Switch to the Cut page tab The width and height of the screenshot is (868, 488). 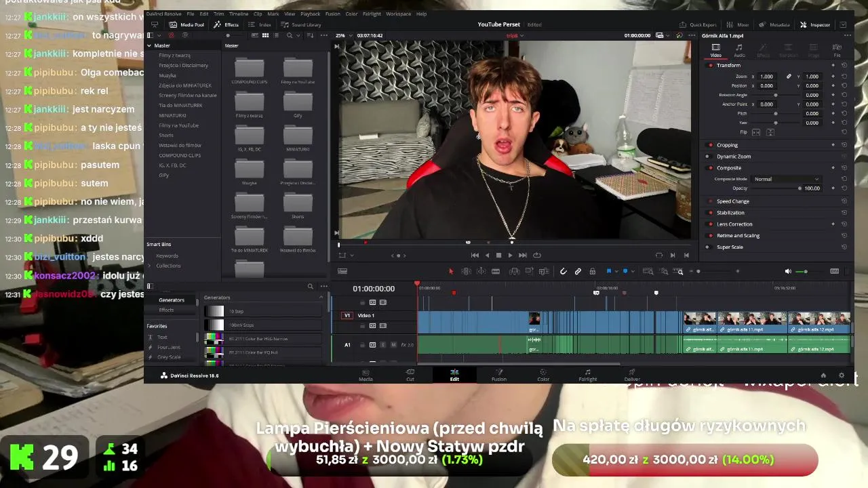[x=410, y=375]
